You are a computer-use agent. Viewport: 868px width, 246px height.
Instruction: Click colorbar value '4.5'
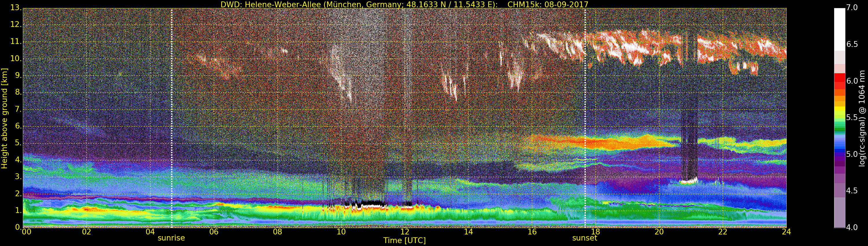coord(852,191)
